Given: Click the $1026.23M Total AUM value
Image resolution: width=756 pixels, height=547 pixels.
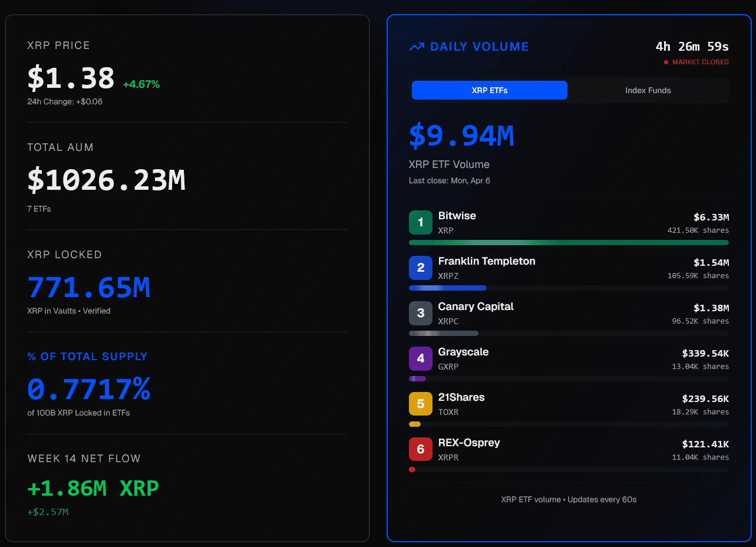Looking at the screenshot, I should (106, 180).
